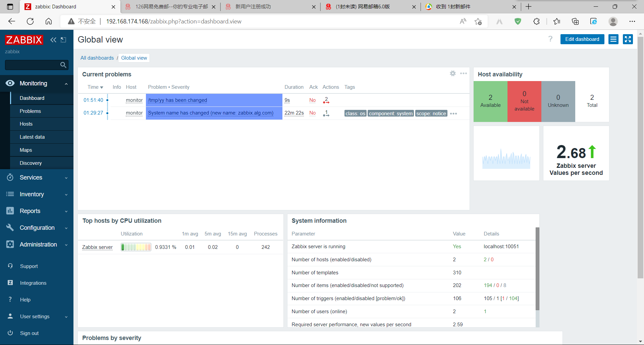Click the search magnifier icon in sidebar
Image resolution: width=644 pixels, height=345 pixels.
pos(63,65)
